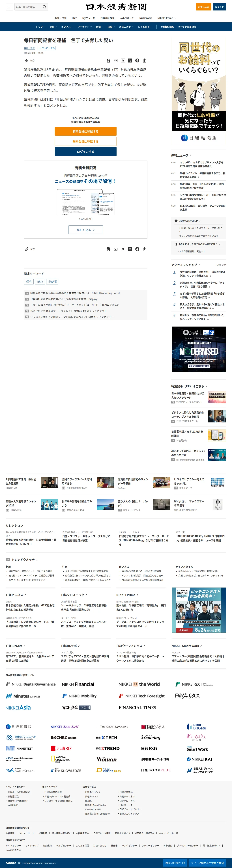The image size is (232, 868).
Task: Click the envelope icon below the Ask! NIKKEI box
Action: pyautogui.click(x=116, y=249)
